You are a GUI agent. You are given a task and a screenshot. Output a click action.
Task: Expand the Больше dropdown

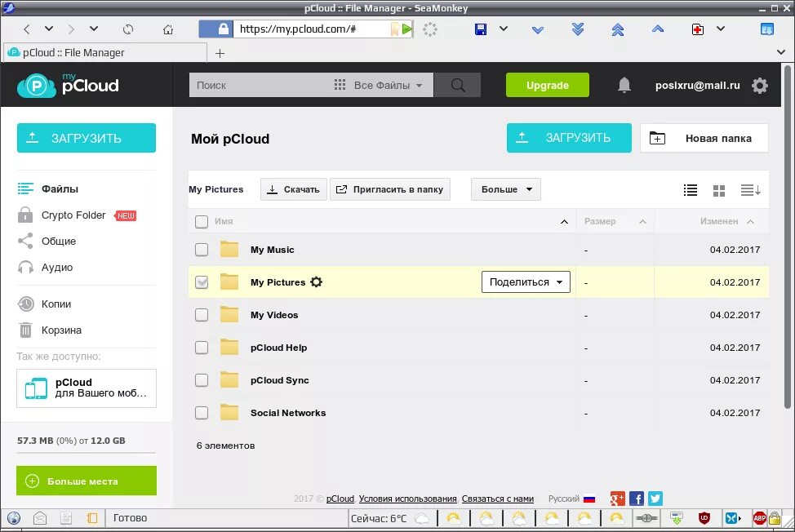(505, 189)
